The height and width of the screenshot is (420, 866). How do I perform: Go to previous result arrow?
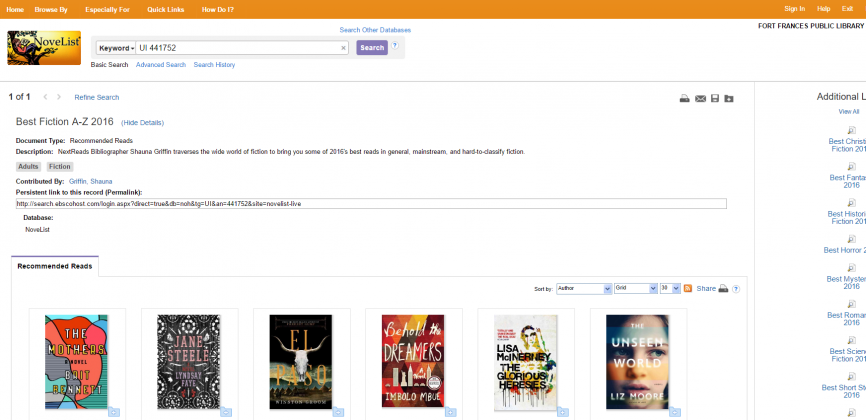(x=45, y=97)
